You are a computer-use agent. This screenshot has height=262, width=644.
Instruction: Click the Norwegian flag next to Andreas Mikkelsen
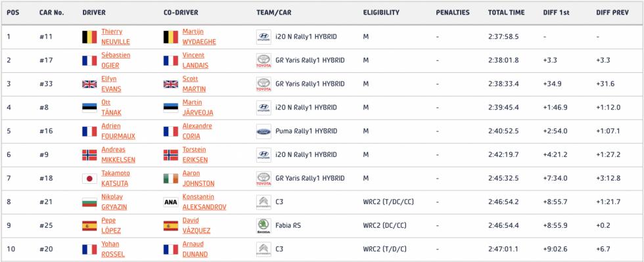click(89, 155)
